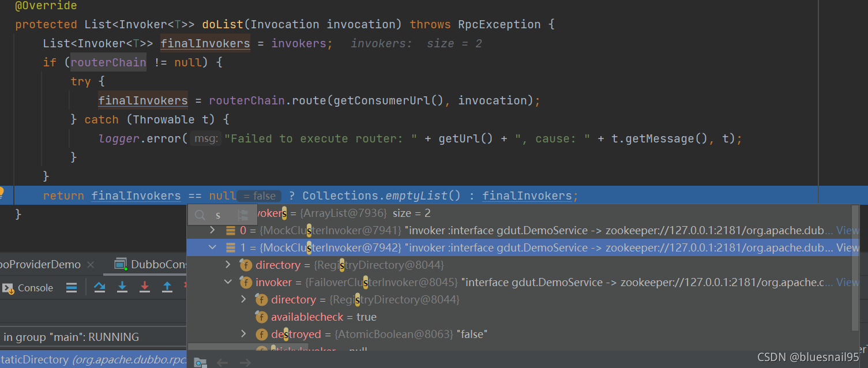This screenshot has width=868, height=368.
Task: Click the 'msg:' parameter hint in logger.error
Action: (206, 139)
